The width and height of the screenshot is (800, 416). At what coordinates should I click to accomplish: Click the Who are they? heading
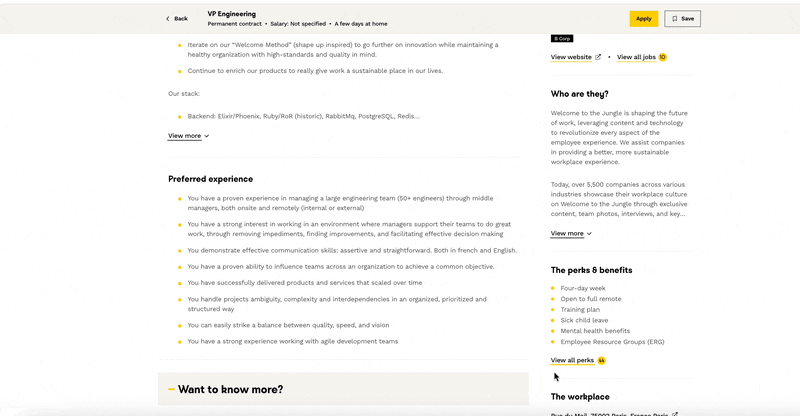click(579, 94)
